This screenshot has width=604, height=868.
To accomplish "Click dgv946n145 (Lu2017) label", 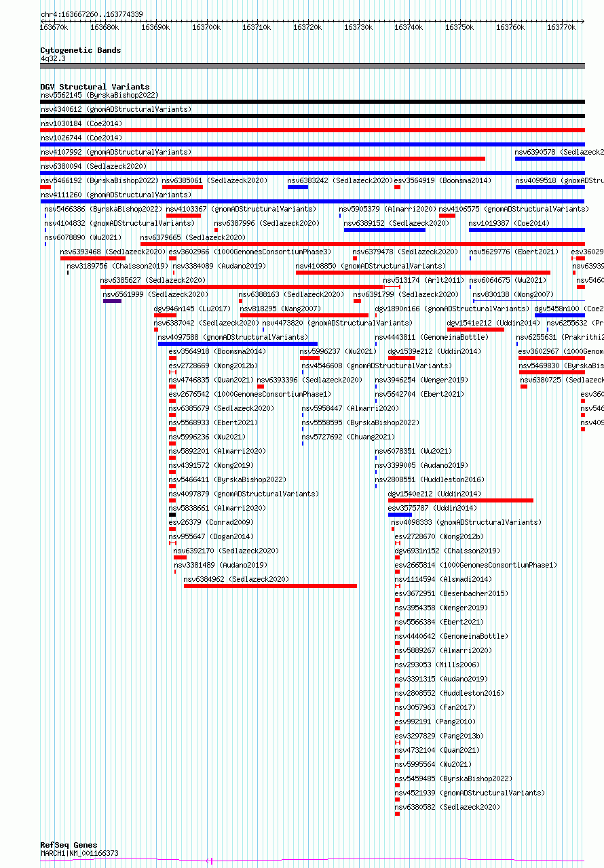I will [x=192, y=309].
